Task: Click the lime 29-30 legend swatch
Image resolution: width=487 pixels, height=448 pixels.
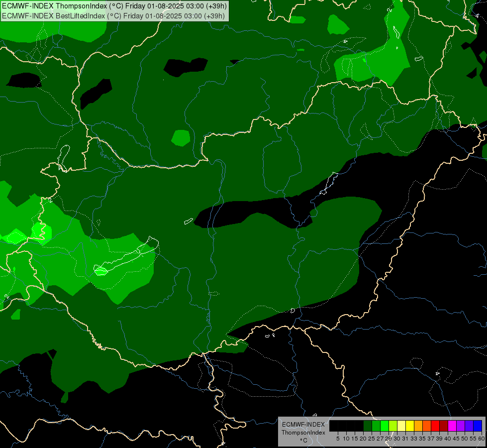Action: tap(393, 426)
